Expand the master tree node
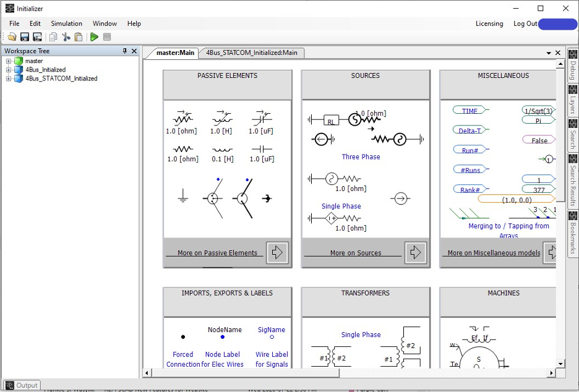Viewport: 579px width, 392px height. pyautogui.click(x=9, y=61)
